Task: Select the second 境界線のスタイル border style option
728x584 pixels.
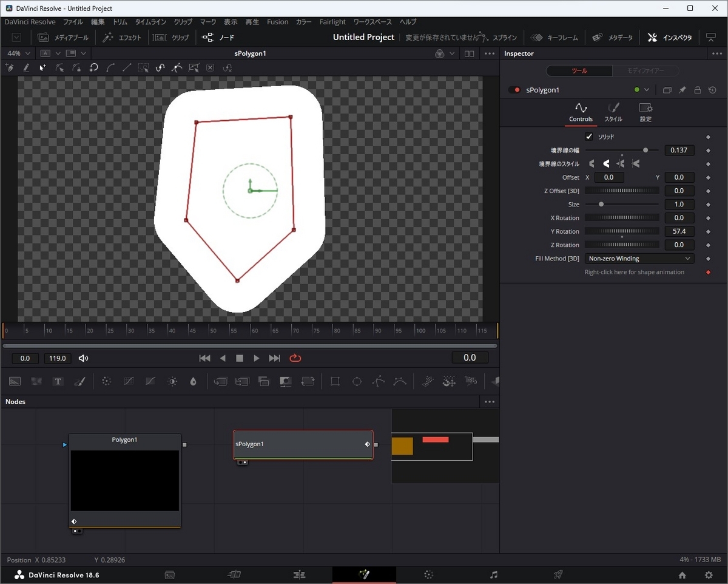Action: click(x=606, y=164)
